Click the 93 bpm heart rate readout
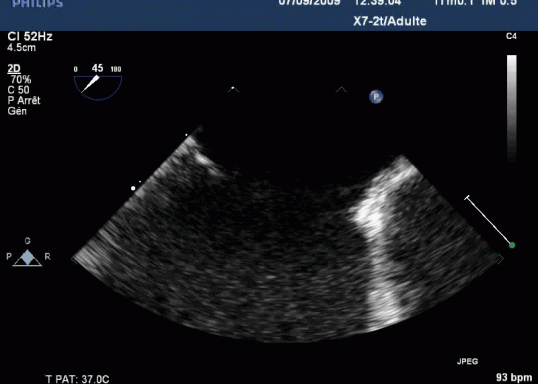Viewport: 538px width, 384px height. point(514,377)
